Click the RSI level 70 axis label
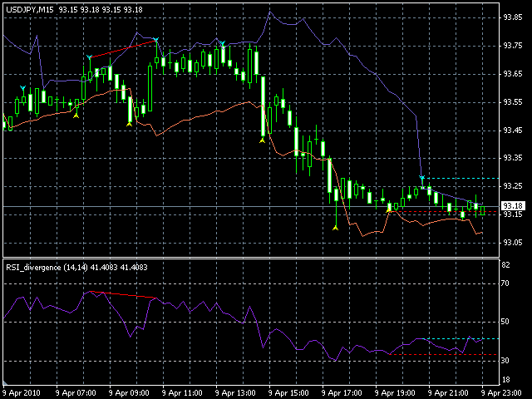Viewport: 532px width, 399px height. pyautogui.click(x=505, y=283)
